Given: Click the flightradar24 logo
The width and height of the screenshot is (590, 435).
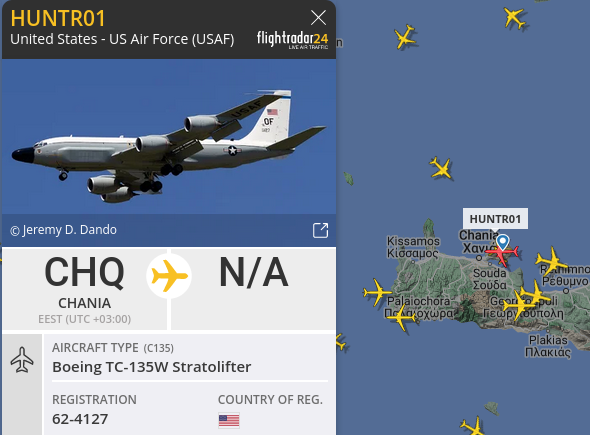Looking at the screenshot, I should coord(292,40).
